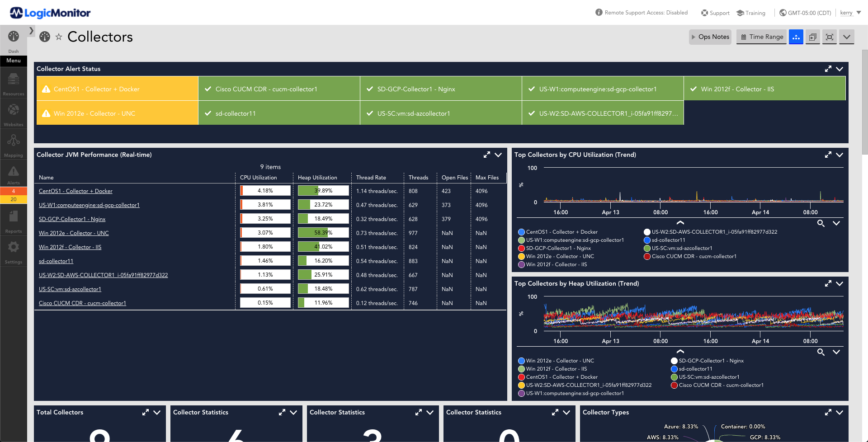Image resolution: width=868 pixels, height=442 pixels.
Task: Open CPU trend legend options chevron
Action: tap(836, 223)
